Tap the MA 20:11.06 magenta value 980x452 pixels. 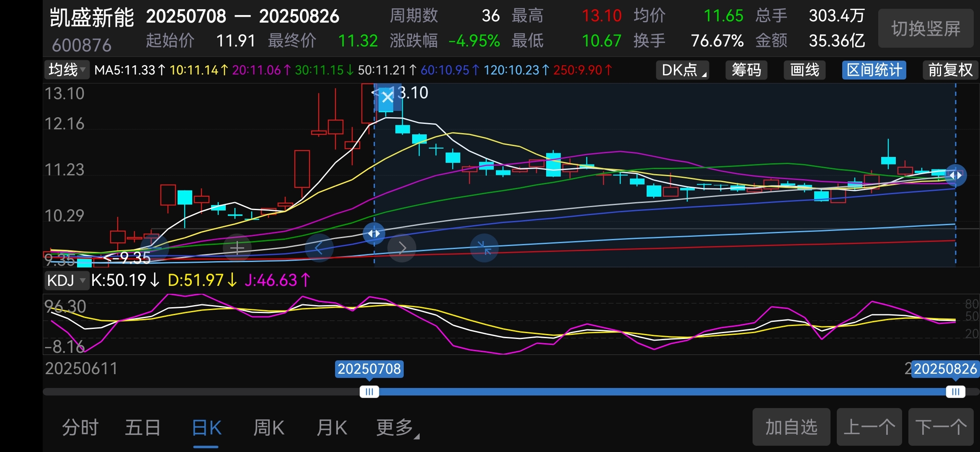(x=261, y=70)
